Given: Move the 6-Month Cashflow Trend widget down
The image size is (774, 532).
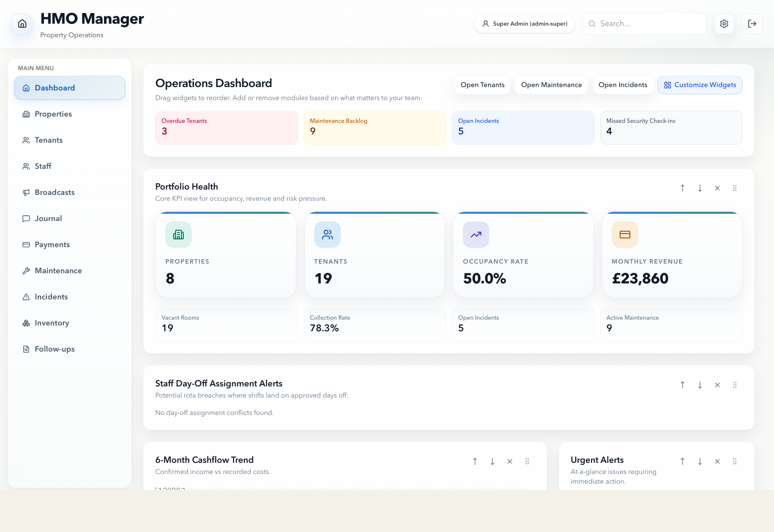Looking at the screenshot, I should pyautogui.click(x=492, y=461).
